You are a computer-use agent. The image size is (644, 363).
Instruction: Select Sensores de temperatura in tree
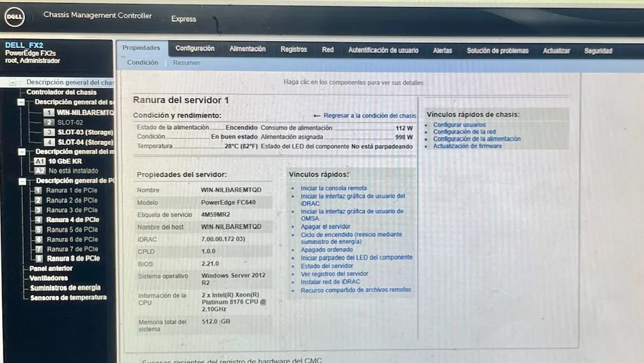(x=68, y=297)
